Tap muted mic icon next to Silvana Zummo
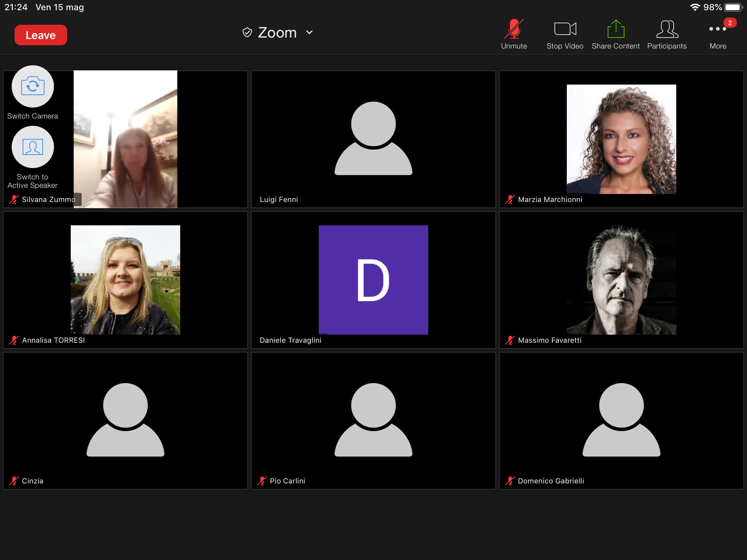This screenshot has height=560, width=747. [x=13, y=199]
